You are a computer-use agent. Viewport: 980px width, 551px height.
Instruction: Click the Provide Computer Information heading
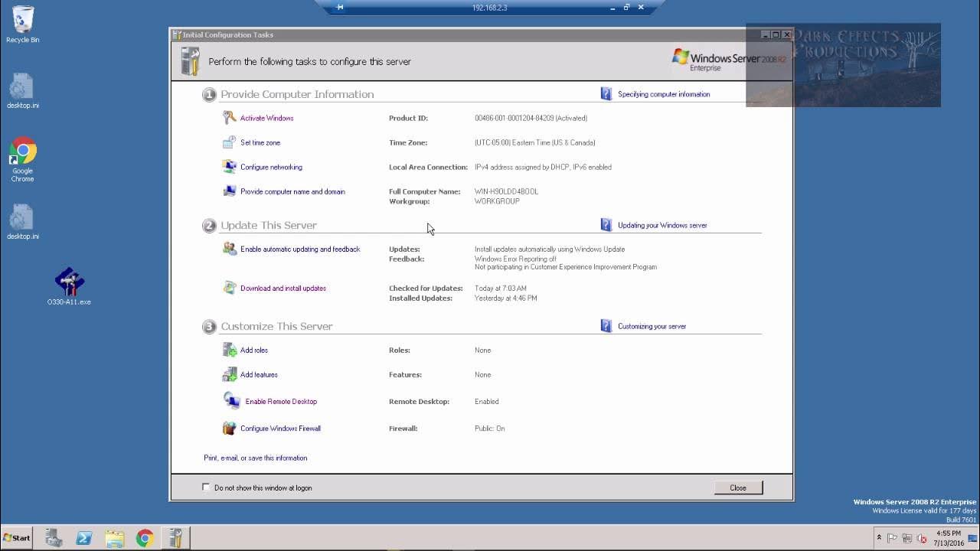297,94
